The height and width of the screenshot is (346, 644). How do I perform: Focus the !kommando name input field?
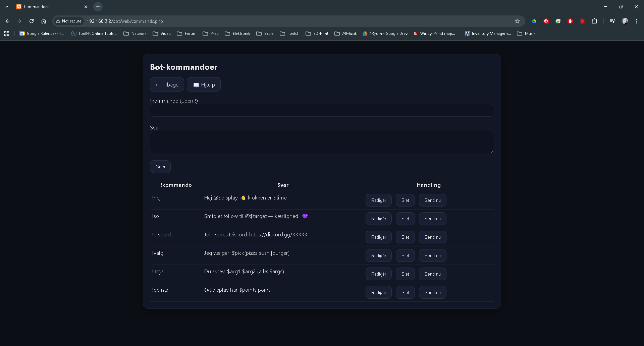[322, 110]
